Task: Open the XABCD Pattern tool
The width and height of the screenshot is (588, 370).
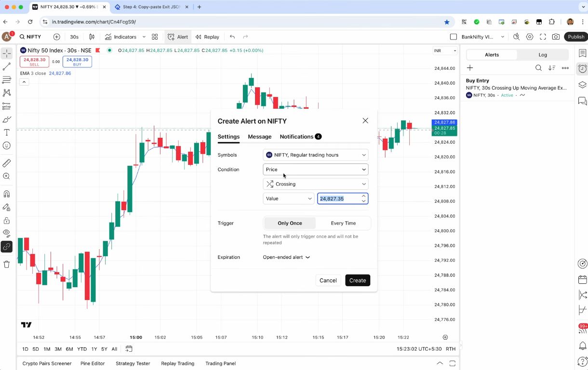Action: coord(7,93)
